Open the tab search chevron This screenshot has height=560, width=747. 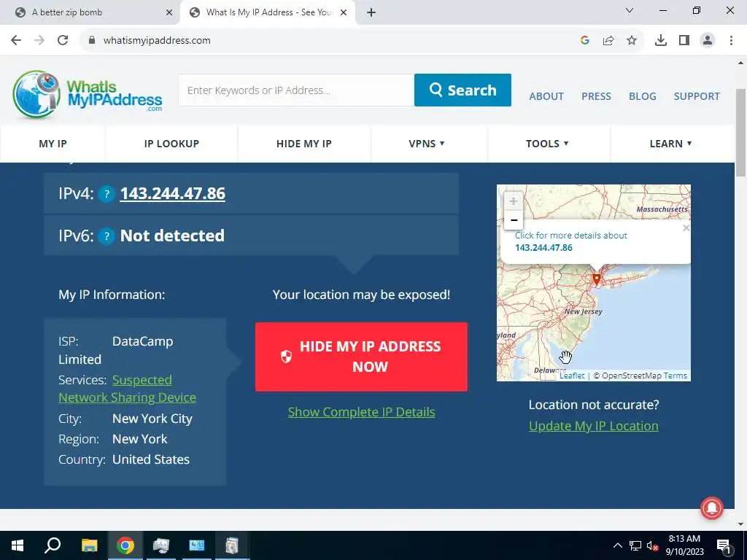tap(630, 10)
